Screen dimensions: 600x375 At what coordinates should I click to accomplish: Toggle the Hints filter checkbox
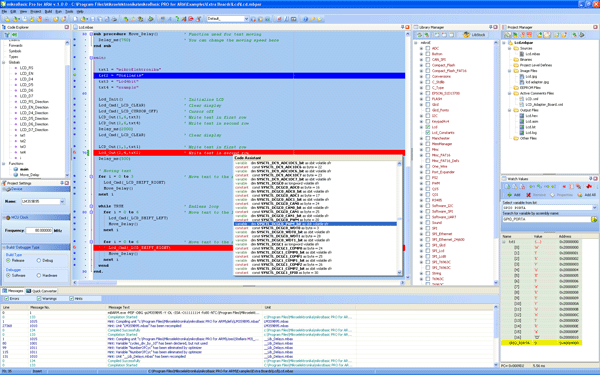tap(71, 298)
